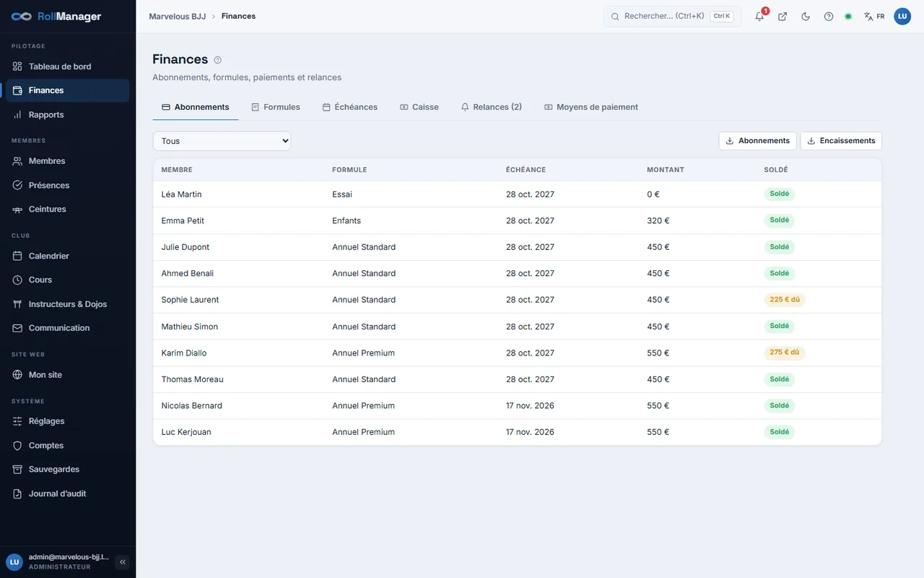Open Réglages in sidebar
Viewport: 924px width, 578px height.
[68, 421]
